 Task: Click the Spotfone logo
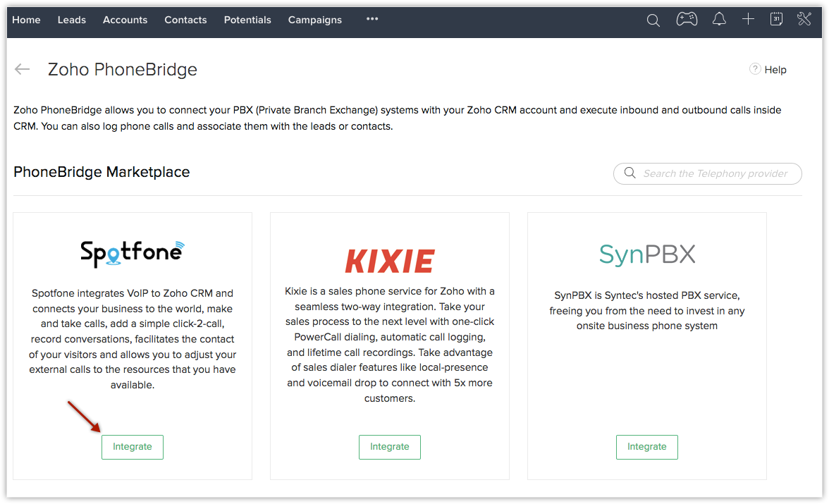tap(133, 253)
